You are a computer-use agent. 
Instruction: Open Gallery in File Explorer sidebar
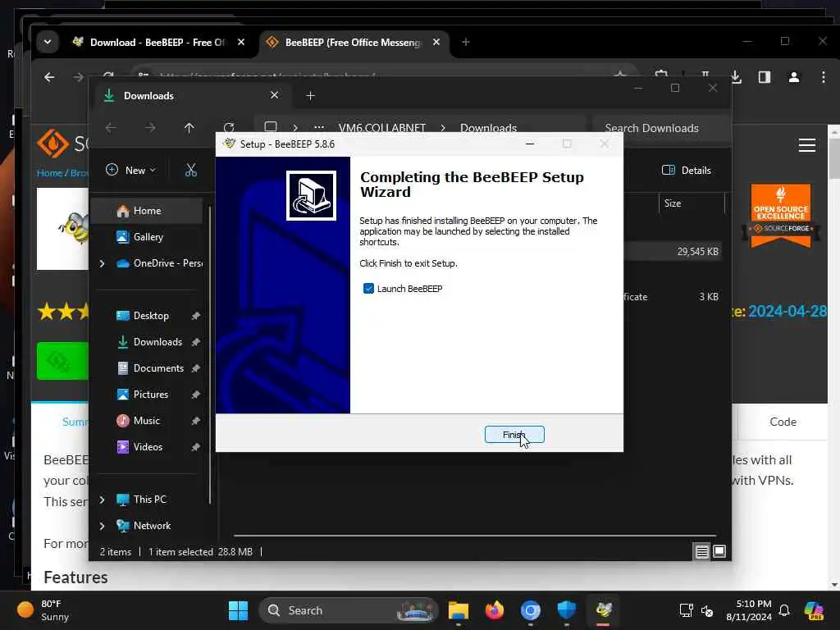(146, 237)
